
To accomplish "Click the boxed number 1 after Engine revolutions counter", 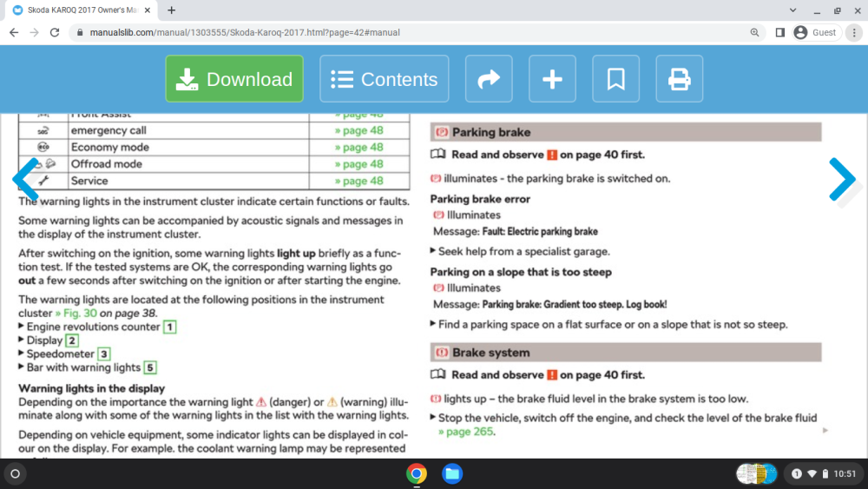I will point(170,327).
